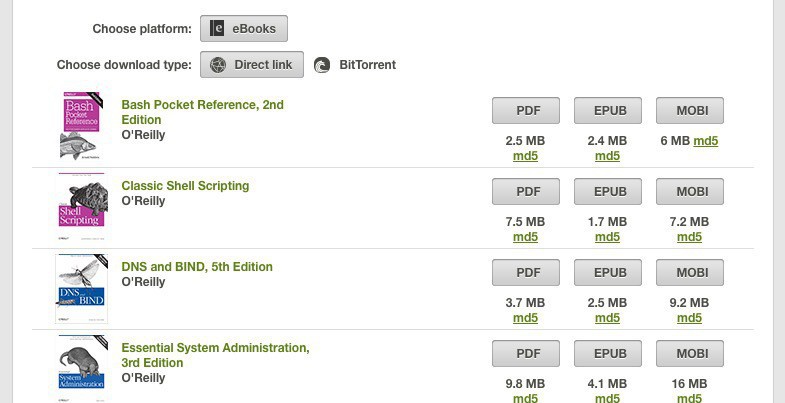Click DNS and BIND book cover
Image resolution: width=785 pixels, height=403 pixels.
point(82,289)
